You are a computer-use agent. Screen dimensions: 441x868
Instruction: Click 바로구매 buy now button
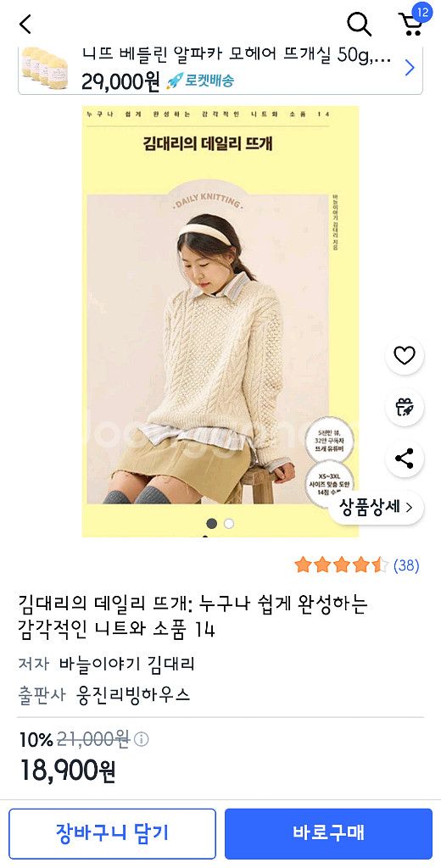pos(328,832)
